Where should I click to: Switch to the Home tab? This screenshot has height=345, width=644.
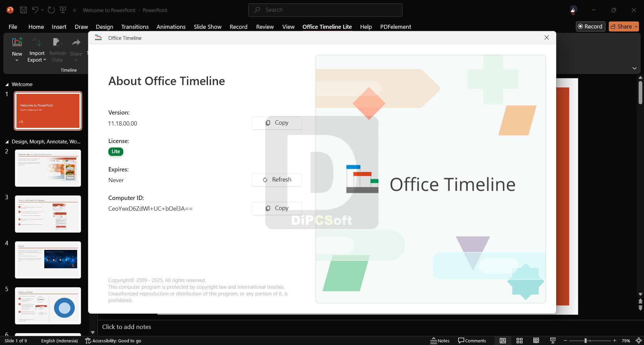(36, 27)
